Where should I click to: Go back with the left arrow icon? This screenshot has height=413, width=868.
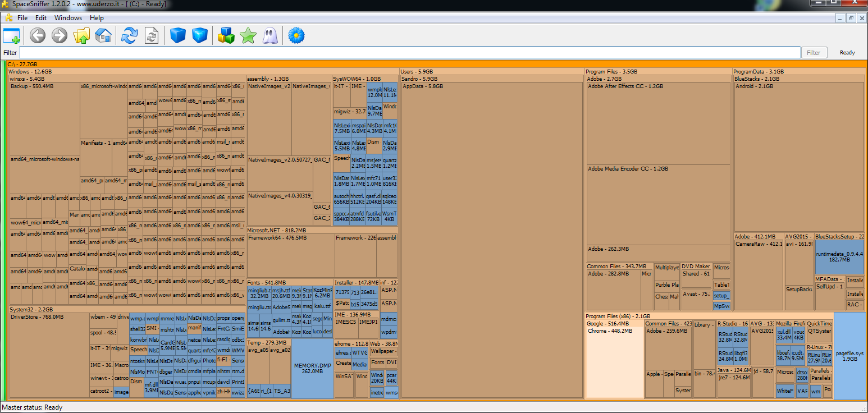[38, 36]
